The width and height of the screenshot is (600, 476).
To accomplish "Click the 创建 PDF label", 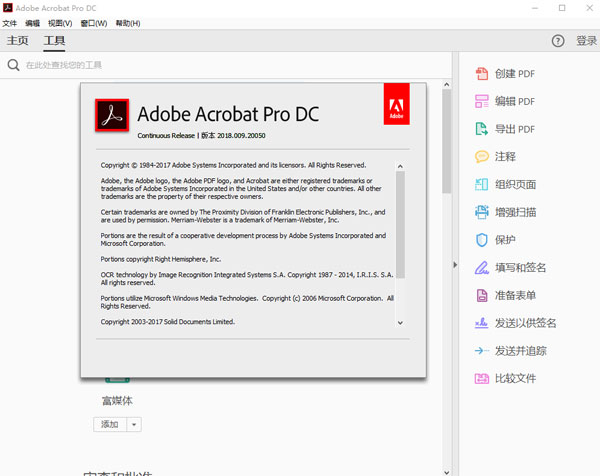I will 515,73.
